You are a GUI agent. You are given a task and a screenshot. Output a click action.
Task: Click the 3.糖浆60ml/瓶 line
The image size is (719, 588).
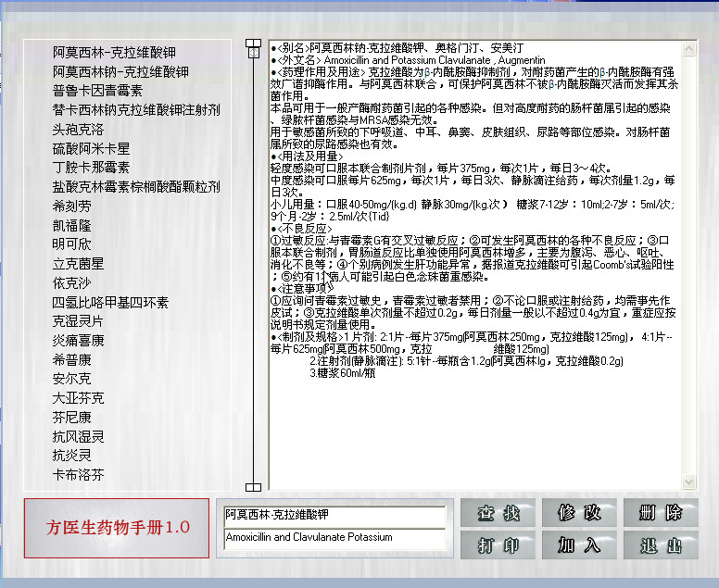click(343, 373)
